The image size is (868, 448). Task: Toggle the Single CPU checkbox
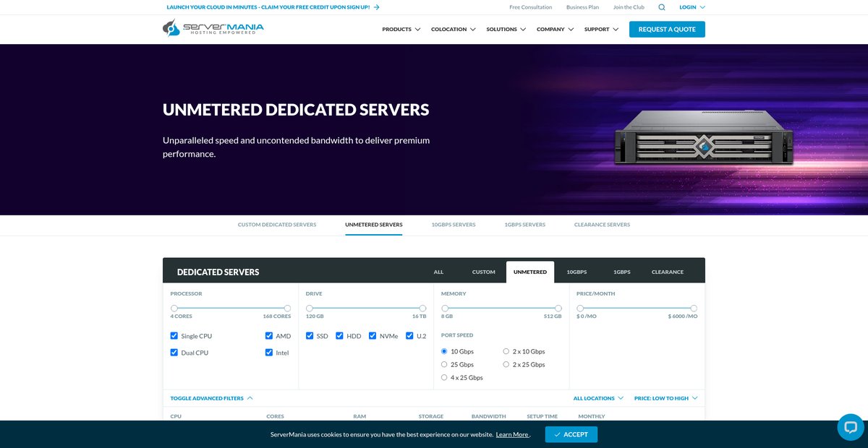[174, 336]
